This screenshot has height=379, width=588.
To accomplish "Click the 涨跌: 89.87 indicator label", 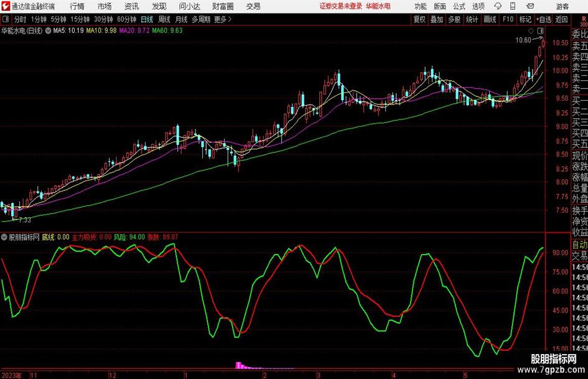I will click(x=163, y=237).
